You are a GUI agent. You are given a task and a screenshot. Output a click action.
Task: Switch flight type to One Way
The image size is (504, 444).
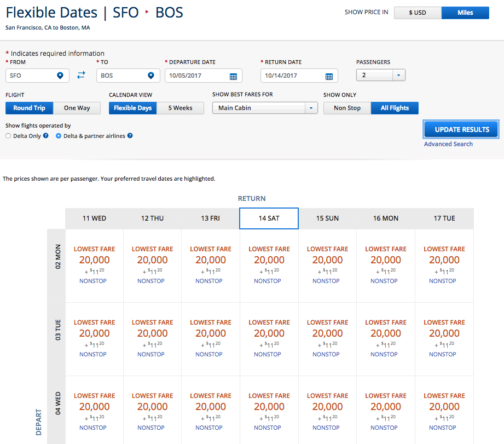click(x=77, y=108)
